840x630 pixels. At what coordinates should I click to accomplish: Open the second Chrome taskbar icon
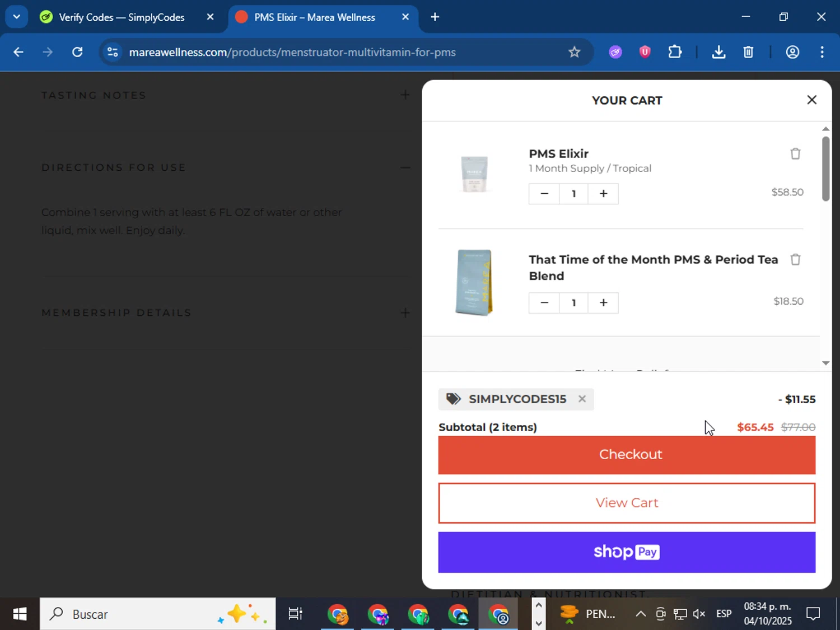pos(378,614)
